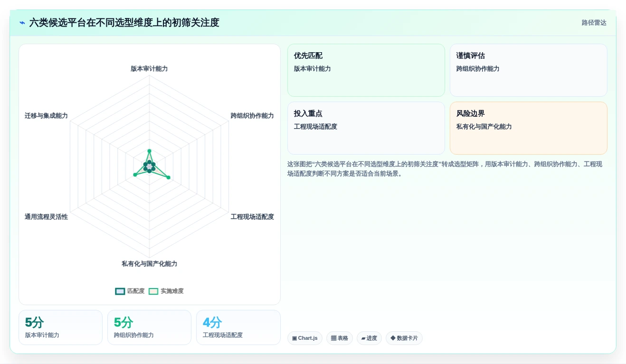Click the 进度 tag chip
The image size is (626, 364).
coord(369,338)
